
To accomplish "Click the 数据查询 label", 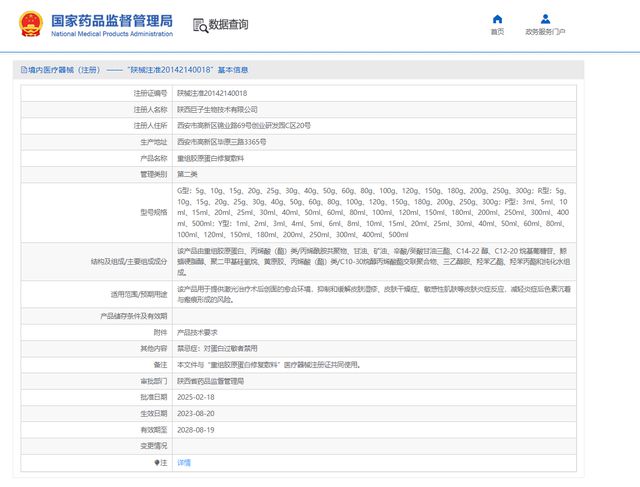I will point(228,24).
